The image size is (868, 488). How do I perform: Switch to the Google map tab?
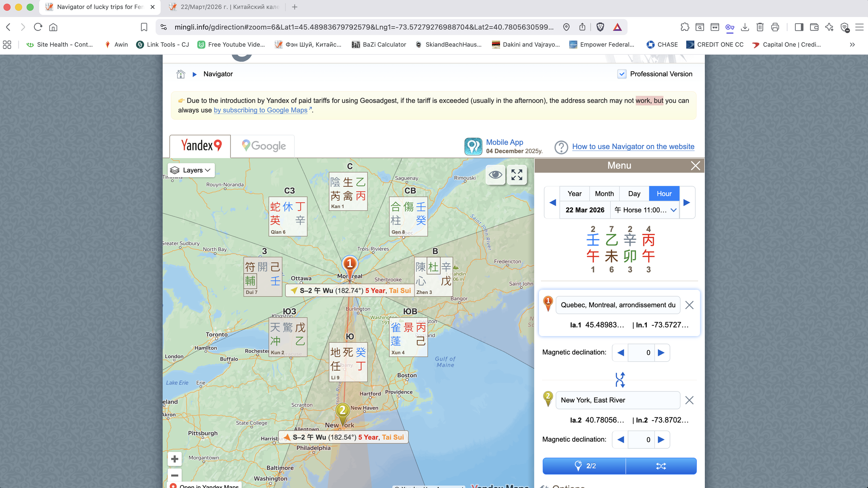tap(263, 146)
